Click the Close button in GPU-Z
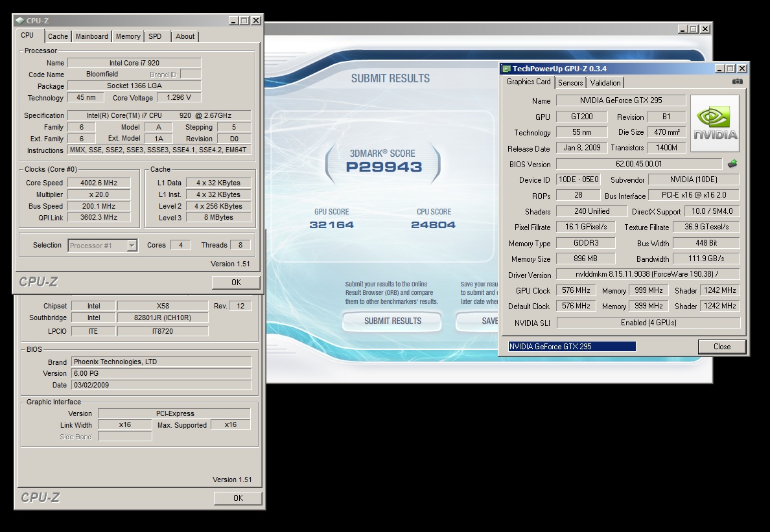770x532 pixels. click(722, 347)
